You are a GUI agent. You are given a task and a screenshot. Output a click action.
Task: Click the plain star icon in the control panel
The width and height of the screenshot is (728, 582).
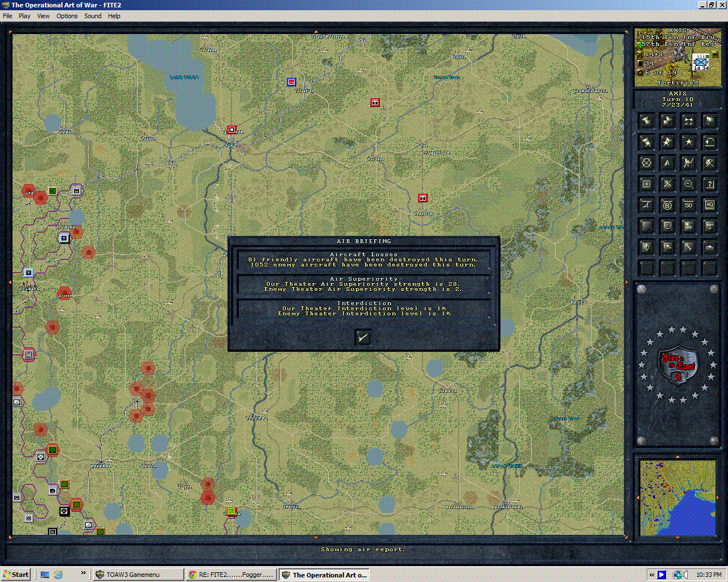point(688,142)
